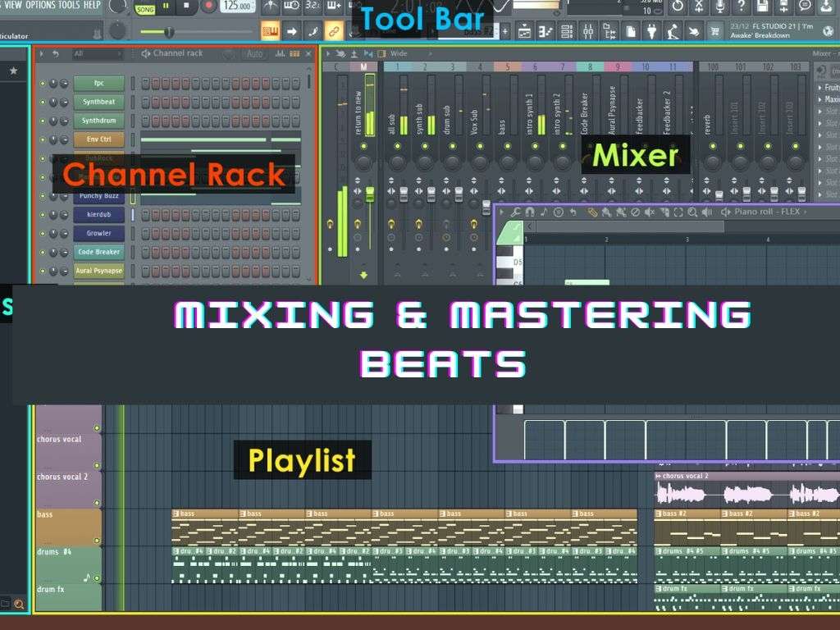Mute the Synthbeat channel LED
Screen dimensions: 840x630
(x=43, y=103)
